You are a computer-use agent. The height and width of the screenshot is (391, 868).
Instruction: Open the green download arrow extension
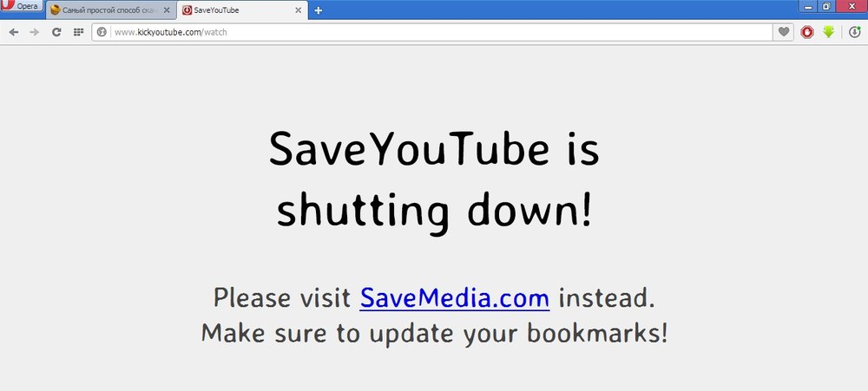pyautogui.click(x=828, y=32)
